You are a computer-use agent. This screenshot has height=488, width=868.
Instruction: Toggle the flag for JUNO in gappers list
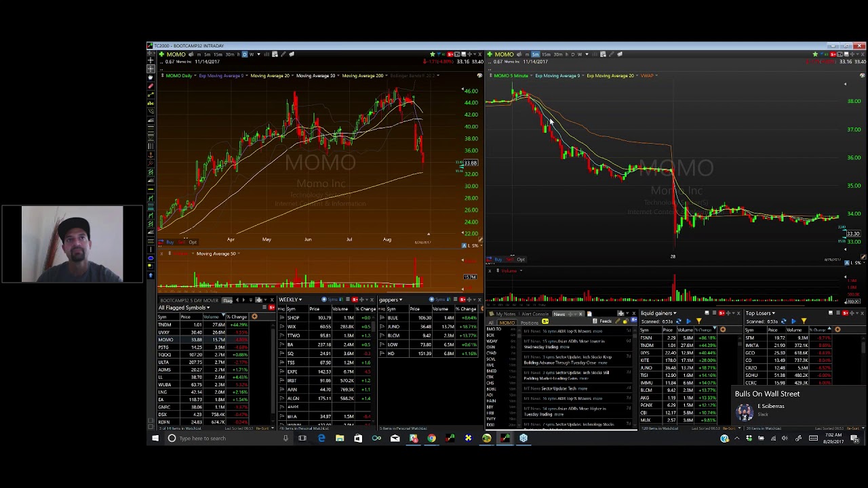coord(382,326)
